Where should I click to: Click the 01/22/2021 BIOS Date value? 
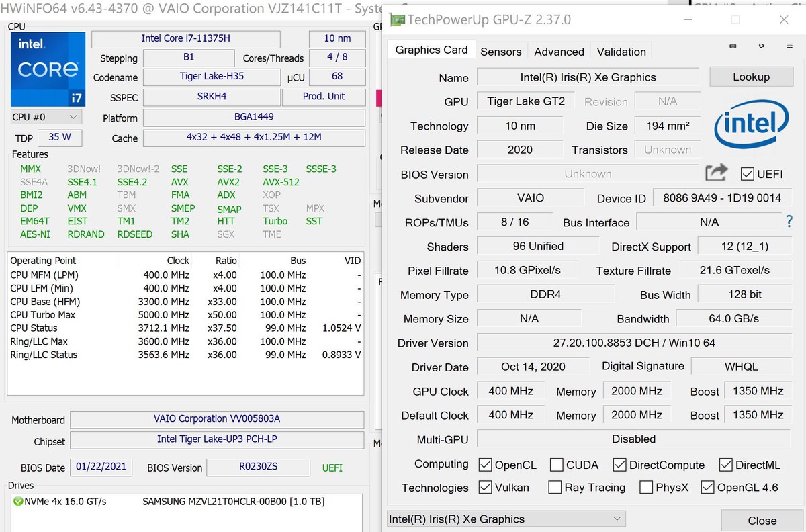pyautogui.click(x=101, y=467)
